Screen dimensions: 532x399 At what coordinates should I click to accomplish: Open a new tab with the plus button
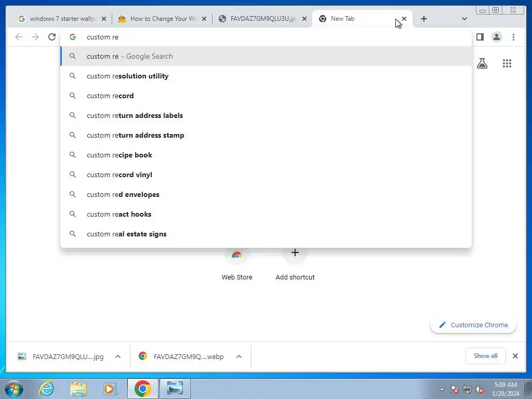tap(424, 19)
